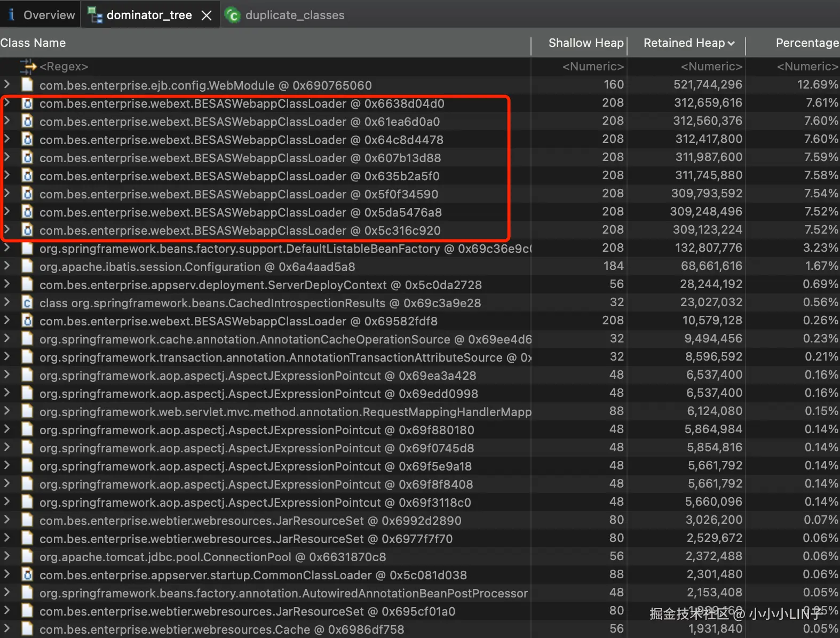
Task: Select JarResourceSet @ 0x6977f7f70 row
Action: point(420,539)
